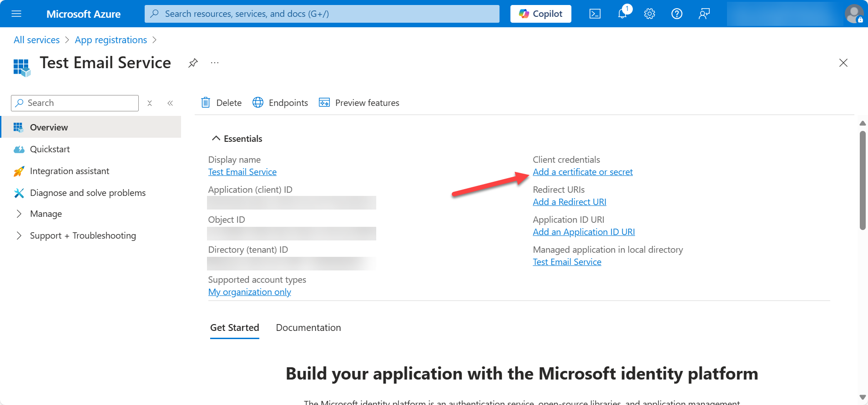Click the vertical scrollbar thumb

(863, 180)
